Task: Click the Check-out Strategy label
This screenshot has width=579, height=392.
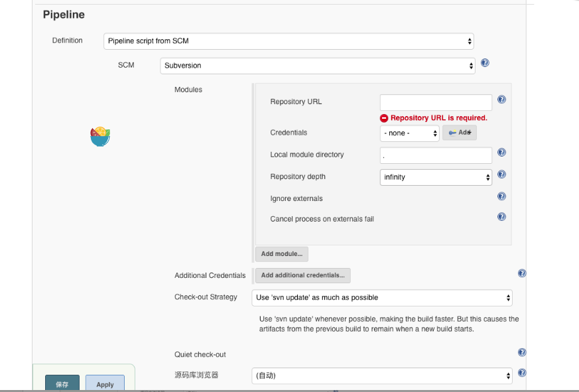Action: (x=206, y=297)
